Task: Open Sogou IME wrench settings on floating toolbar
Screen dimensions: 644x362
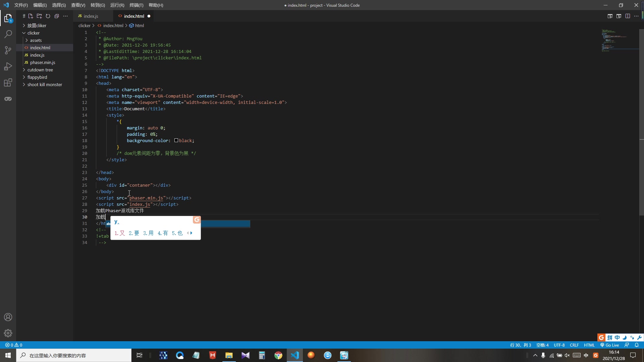Action: click(639, 338)
